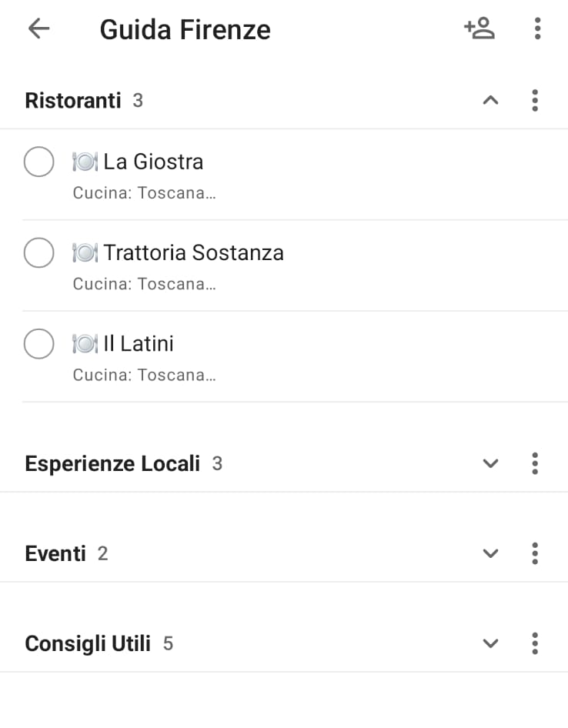This screenshot has width=568, height=728.
Task: Check off Trattoria Sostanza
Action: (x=39, y=252)
